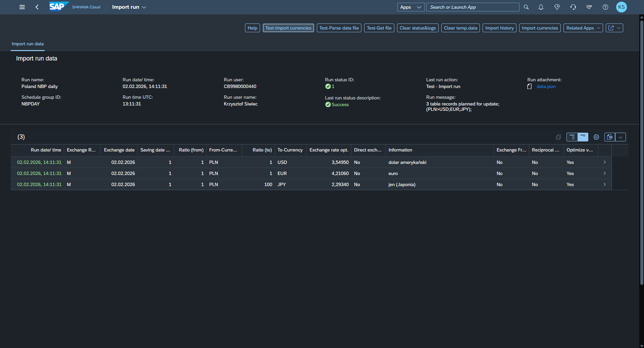
Task: Click the help question mark icon
Action: coord(605,7)
